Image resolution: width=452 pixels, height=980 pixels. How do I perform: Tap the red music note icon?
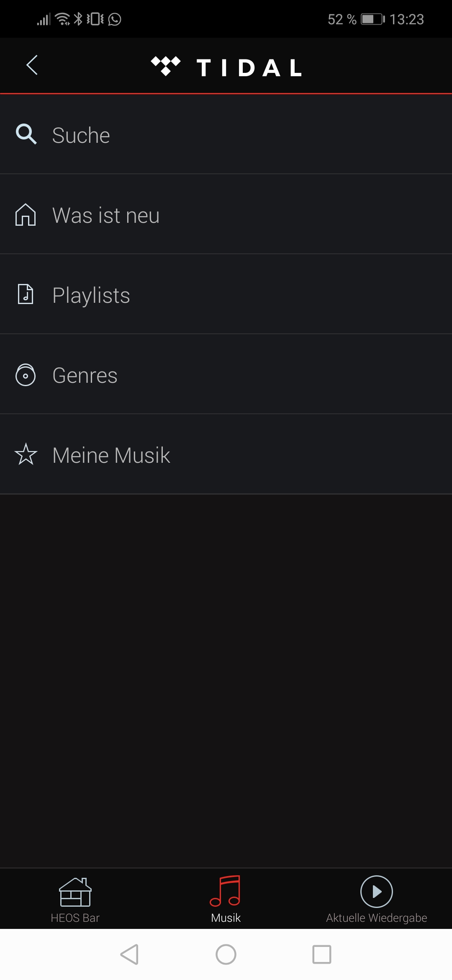(226, 891)
